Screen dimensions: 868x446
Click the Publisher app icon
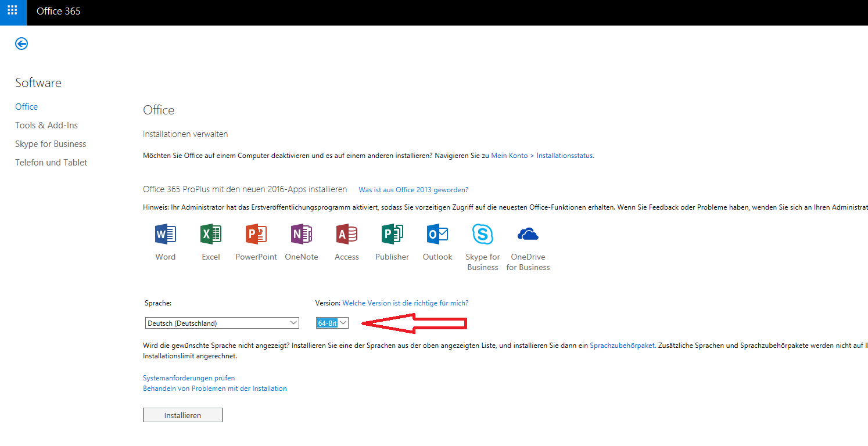(x=392, y=235)
